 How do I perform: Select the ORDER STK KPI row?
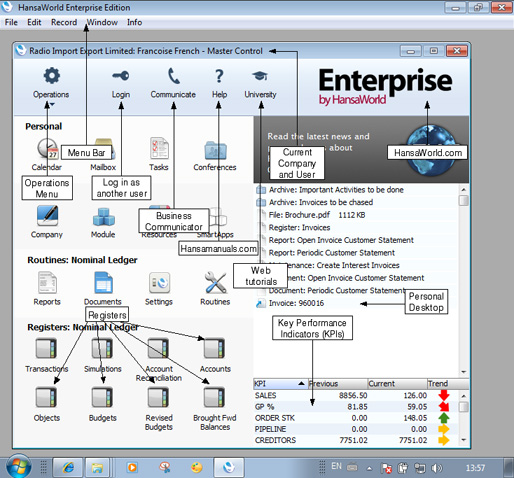coord(356,418)
